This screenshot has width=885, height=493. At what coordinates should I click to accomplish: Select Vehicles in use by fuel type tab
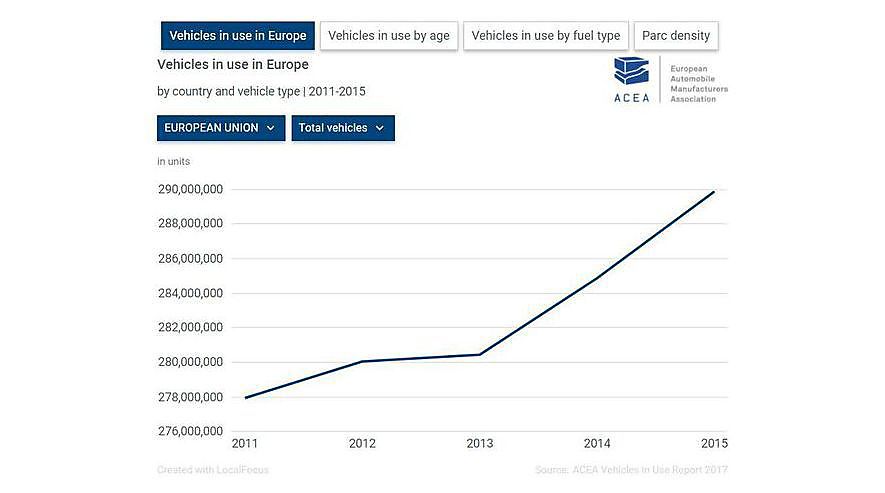click(546, 36)
